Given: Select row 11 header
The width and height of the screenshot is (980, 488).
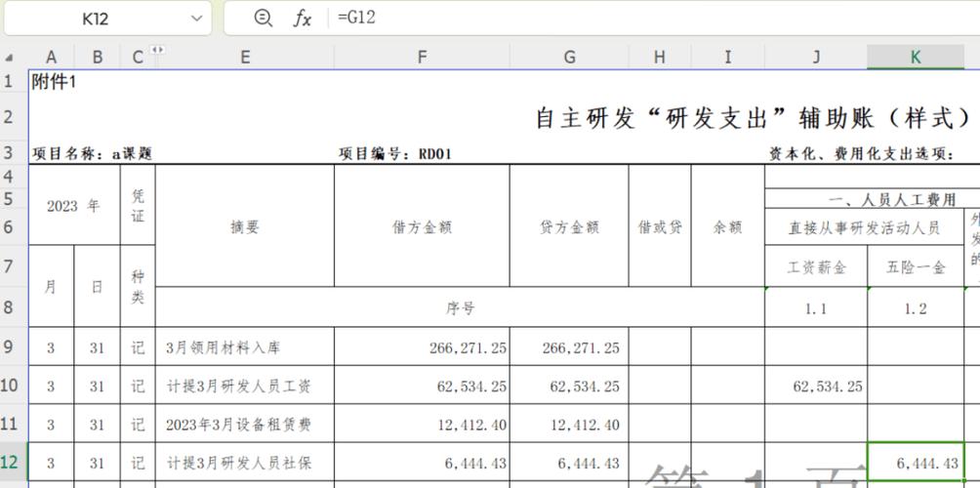Looking at the screenshot, I should click(x=9, y=424).
